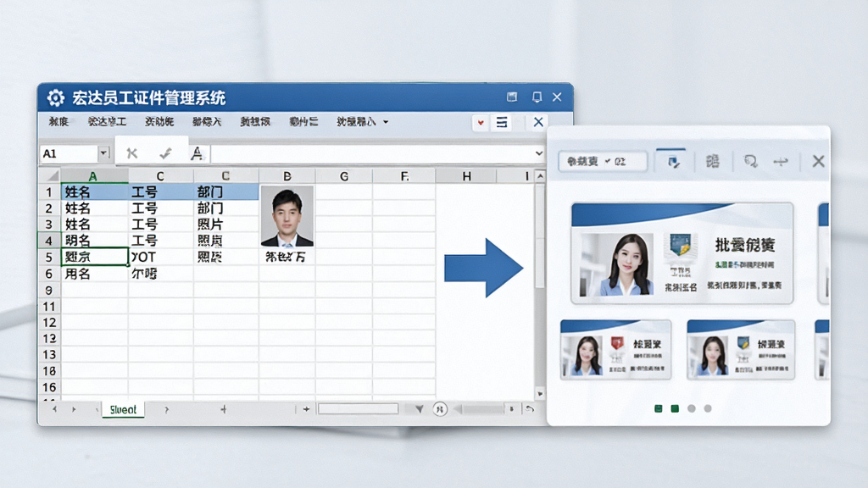Open the Name Box dropdown arrow next to A1

coord(103,152)
